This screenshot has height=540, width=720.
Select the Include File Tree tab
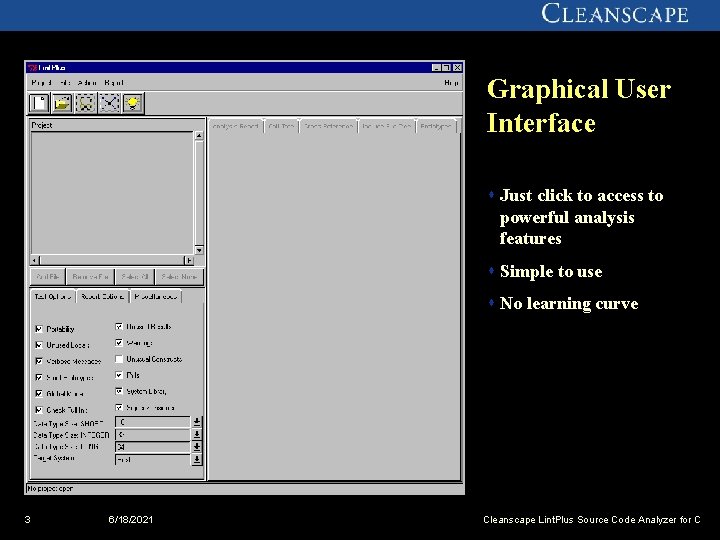[387, 126]
